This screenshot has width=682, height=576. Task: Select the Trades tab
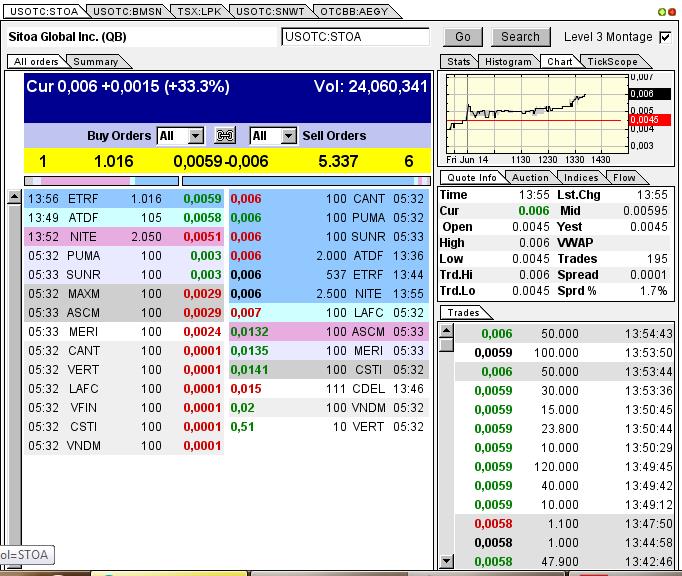(x=463, y=313)
